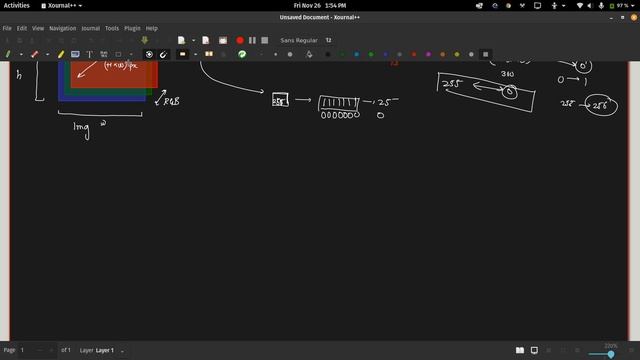The width and height of the screenshot is (640, 360).
Task: Select the Draw shape rectangle tool
Action: (x=118, y=54)
